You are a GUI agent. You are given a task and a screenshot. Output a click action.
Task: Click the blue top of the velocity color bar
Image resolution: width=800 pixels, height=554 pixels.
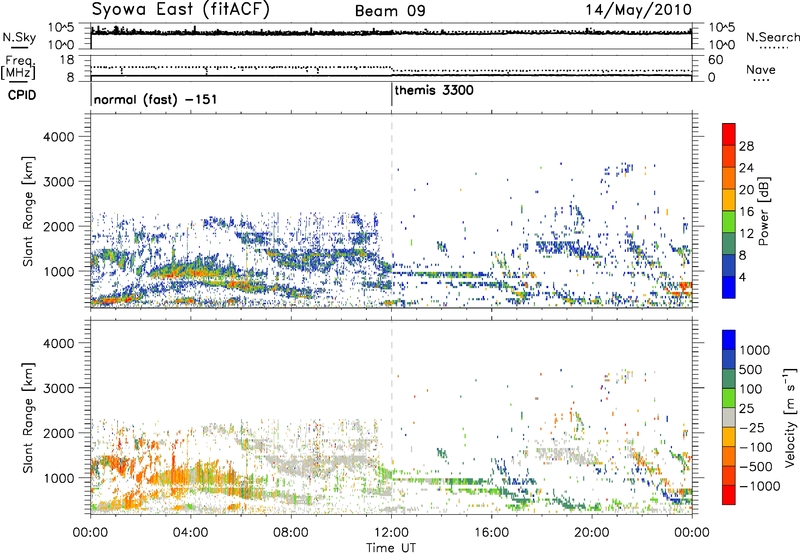729,340
